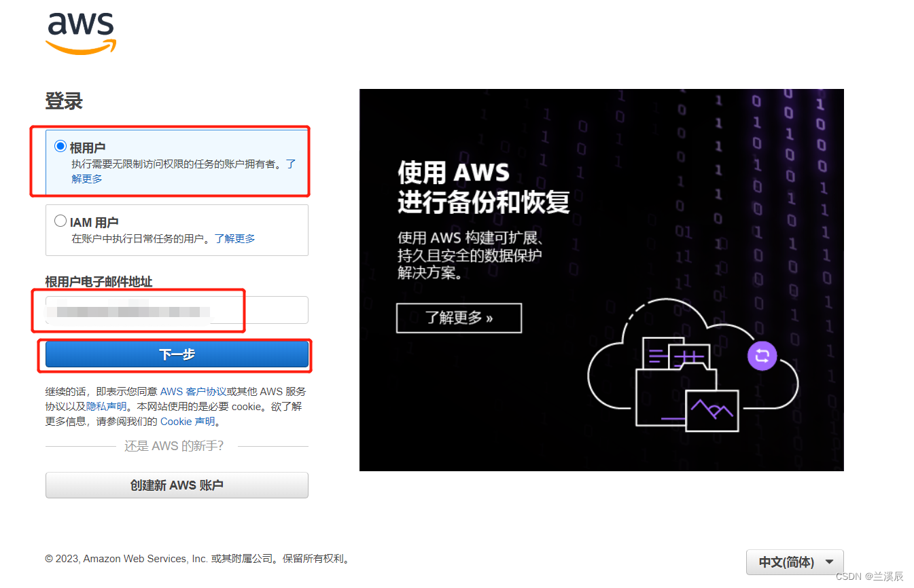The image size is (914, 588).
Task: Click the 根用户电子邮件地址 label
Action: (x=99, y=281)
